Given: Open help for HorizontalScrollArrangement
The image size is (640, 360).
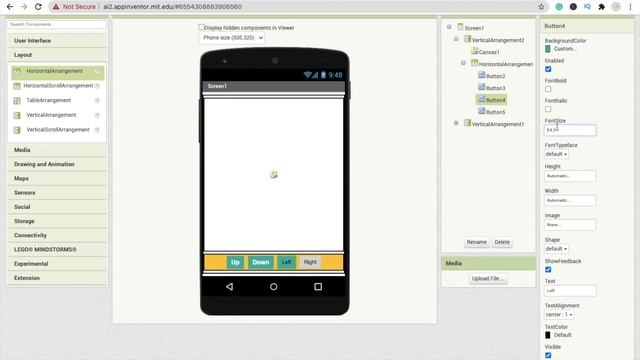Looking at the screenshot, I should (97, 86).
